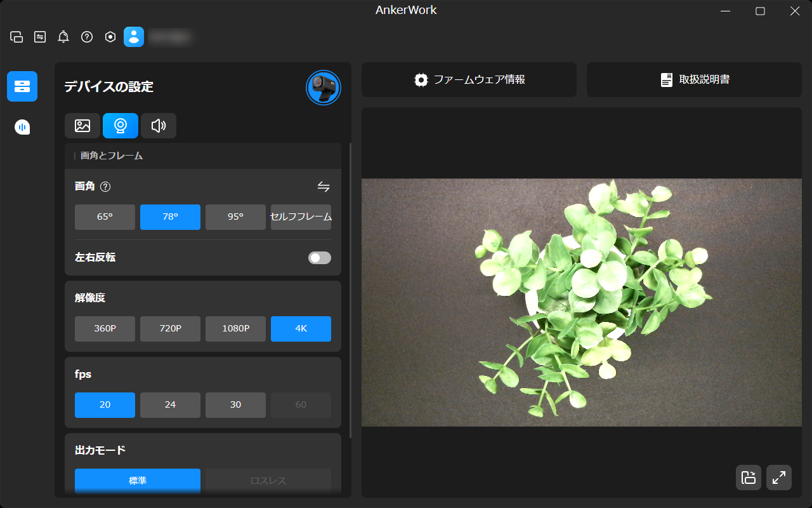812x508 pixels.
Task: Click the swap arrows icon beside 画角
Action: click(324, 187)
